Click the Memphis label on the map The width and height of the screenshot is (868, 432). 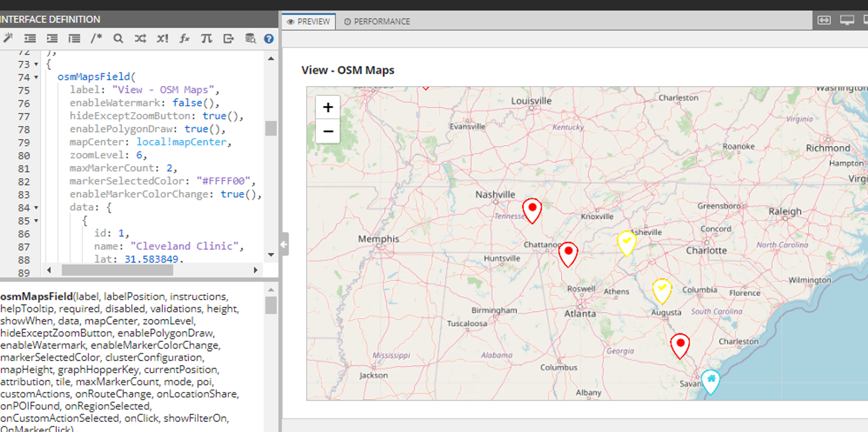tap(378, 239)
